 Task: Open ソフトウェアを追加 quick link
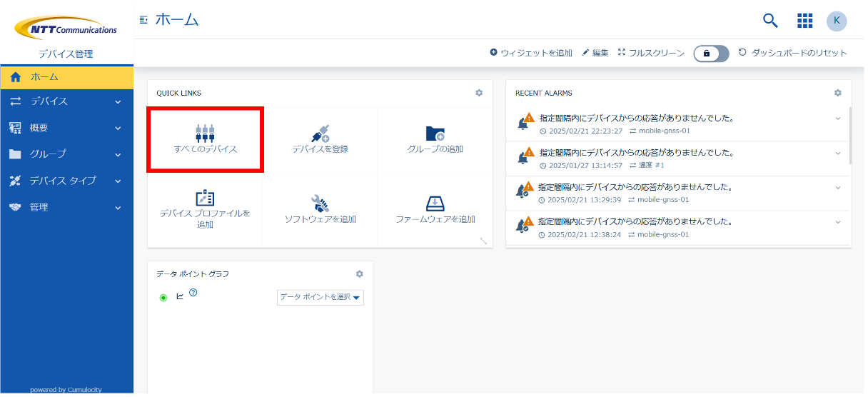coord(320,209)
